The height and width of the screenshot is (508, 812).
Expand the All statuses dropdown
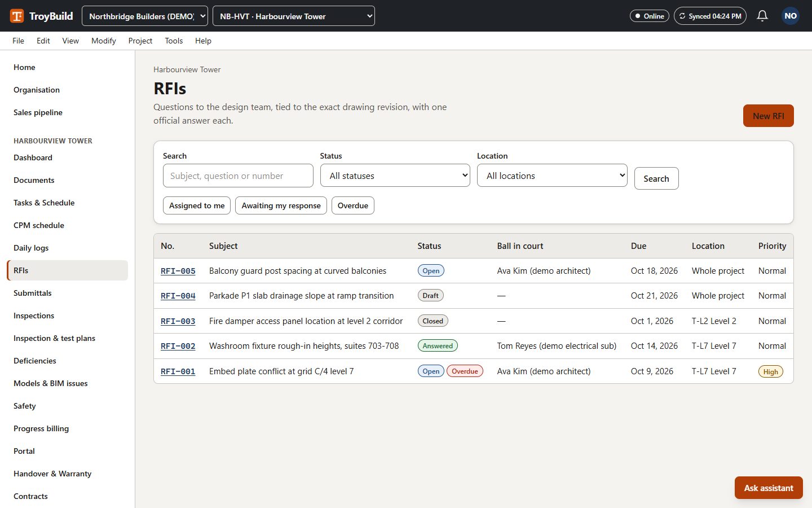(395, 176)
